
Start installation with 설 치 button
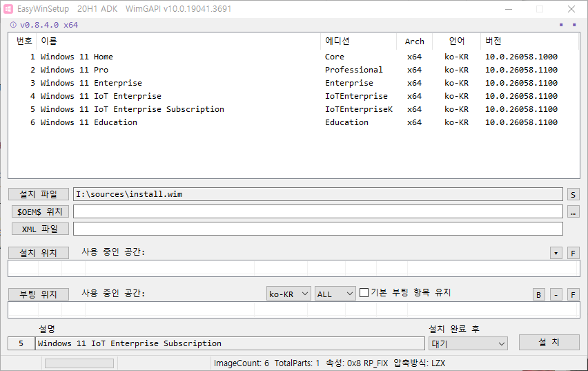pos(549,342)
